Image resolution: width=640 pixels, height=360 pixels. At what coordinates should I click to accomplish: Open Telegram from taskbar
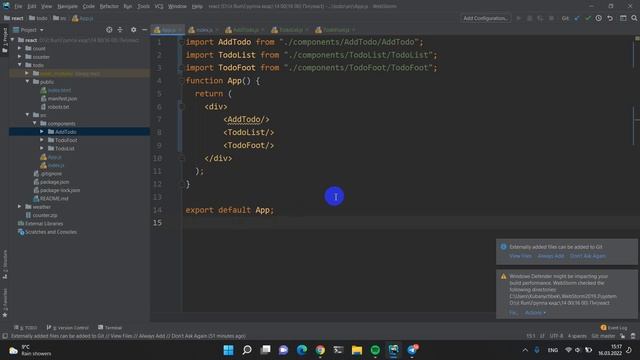pos(412,350)
